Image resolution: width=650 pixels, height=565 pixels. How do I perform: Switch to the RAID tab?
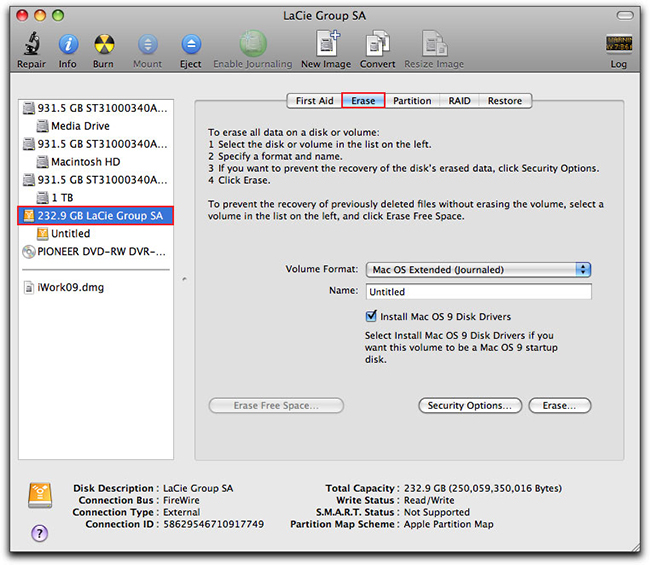tap(459, 101)
